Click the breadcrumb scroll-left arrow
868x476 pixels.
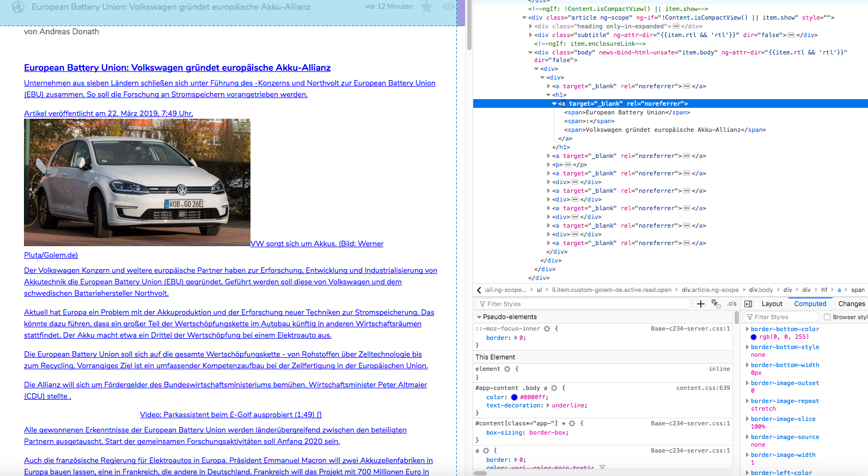[x=479, y=290]
